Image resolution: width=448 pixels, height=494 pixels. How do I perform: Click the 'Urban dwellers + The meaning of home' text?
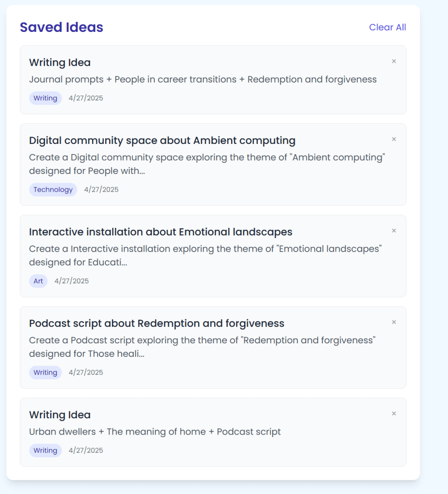pyautogui.click(x=154, y=432)
